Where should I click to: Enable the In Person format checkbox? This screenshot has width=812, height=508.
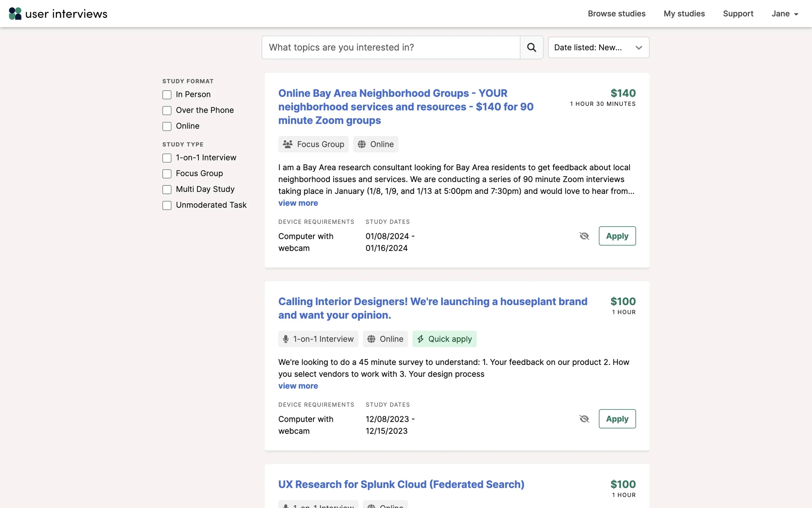tap(167, 95)
